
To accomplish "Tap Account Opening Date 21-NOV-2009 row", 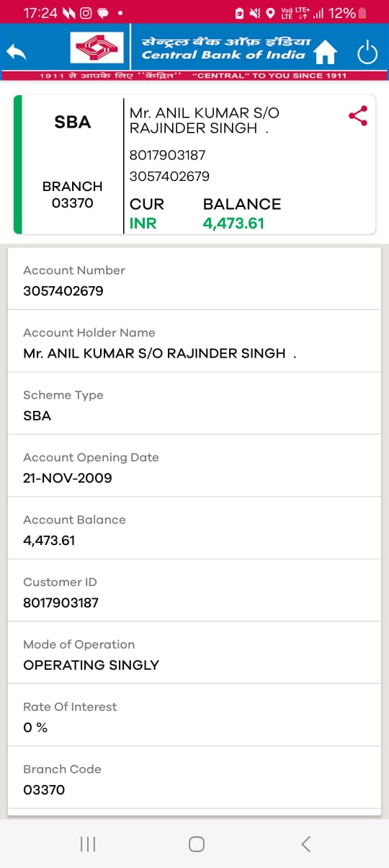I will pos(194,466).
